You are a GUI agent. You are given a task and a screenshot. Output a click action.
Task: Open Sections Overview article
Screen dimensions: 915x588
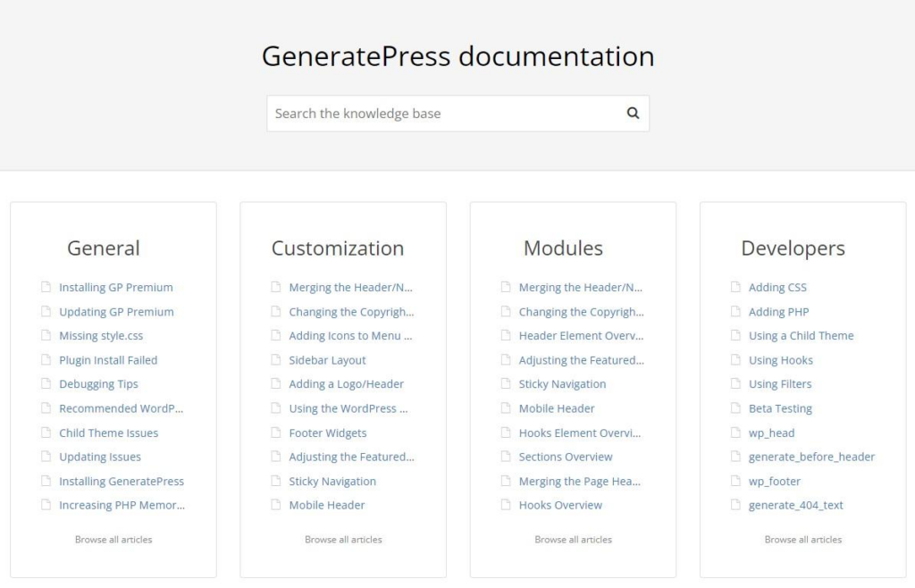(x=566, y=457)
